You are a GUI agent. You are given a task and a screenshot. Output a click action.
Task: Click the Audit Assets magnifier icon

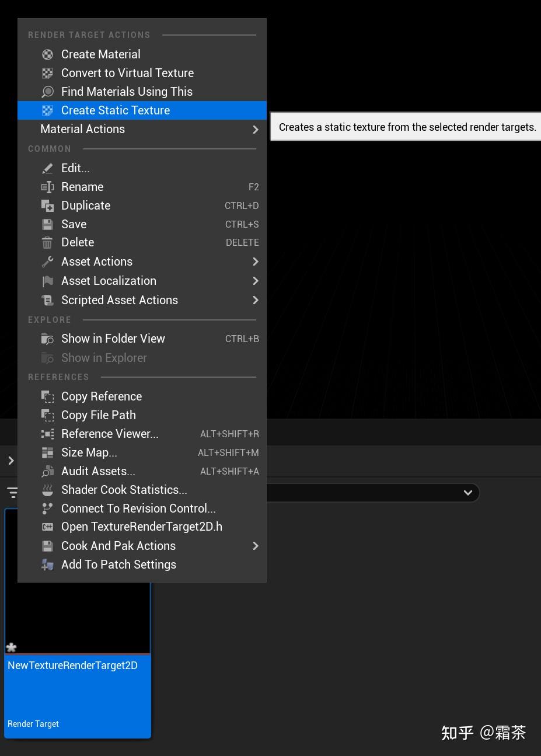(x=47, y=471)
